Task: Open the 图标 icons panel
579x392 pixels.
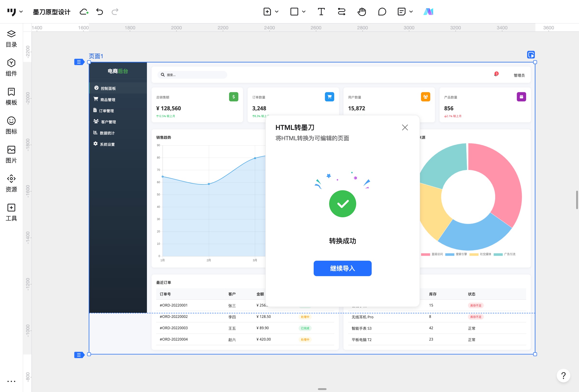Action: point(11,125)
